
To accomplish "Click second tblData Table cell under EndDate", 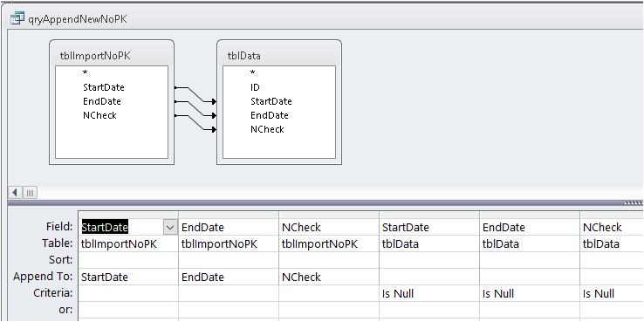I will [530, 244].
